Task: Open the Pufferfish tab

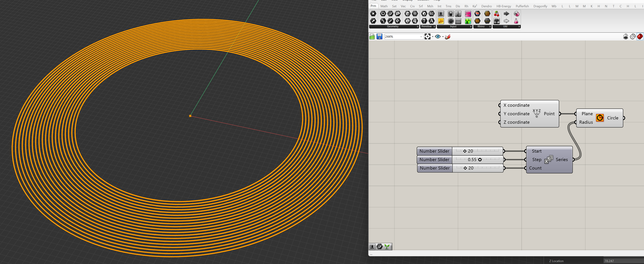Action: coord(522,6)
